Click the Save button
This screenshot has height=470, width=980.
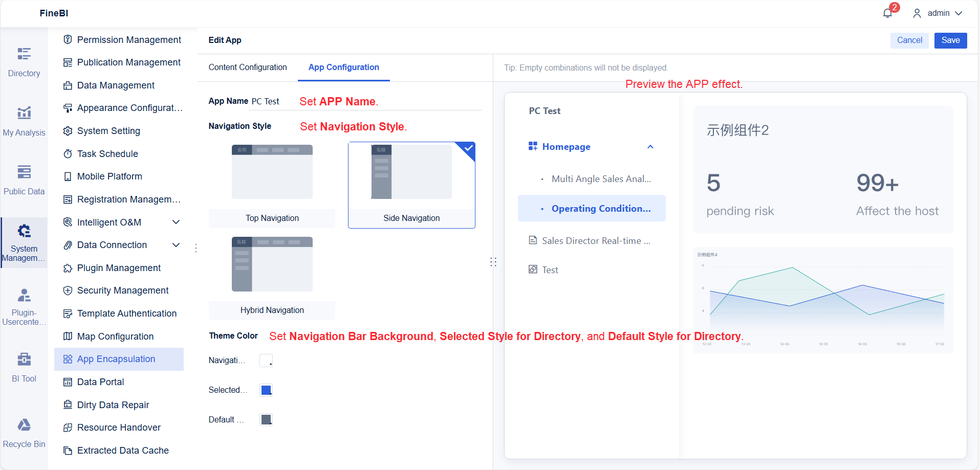pos(950,40)
